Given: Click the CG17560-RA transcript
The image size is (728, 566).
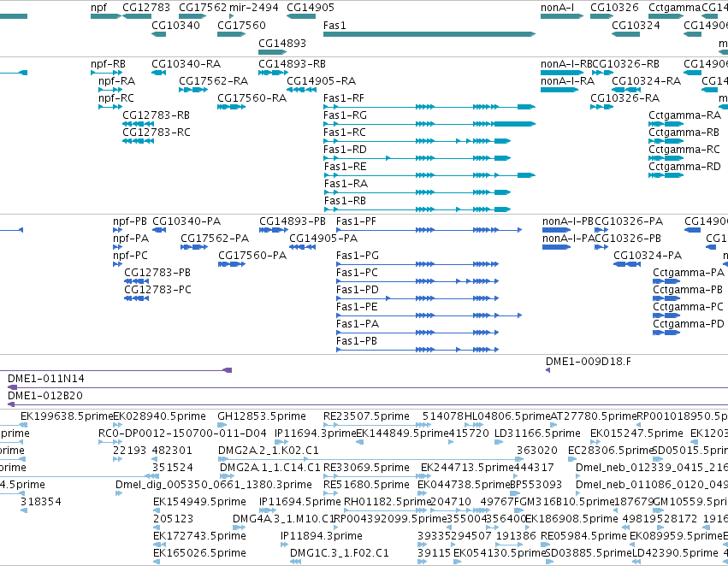Looking at the screenshot, I should click(232, 107).
